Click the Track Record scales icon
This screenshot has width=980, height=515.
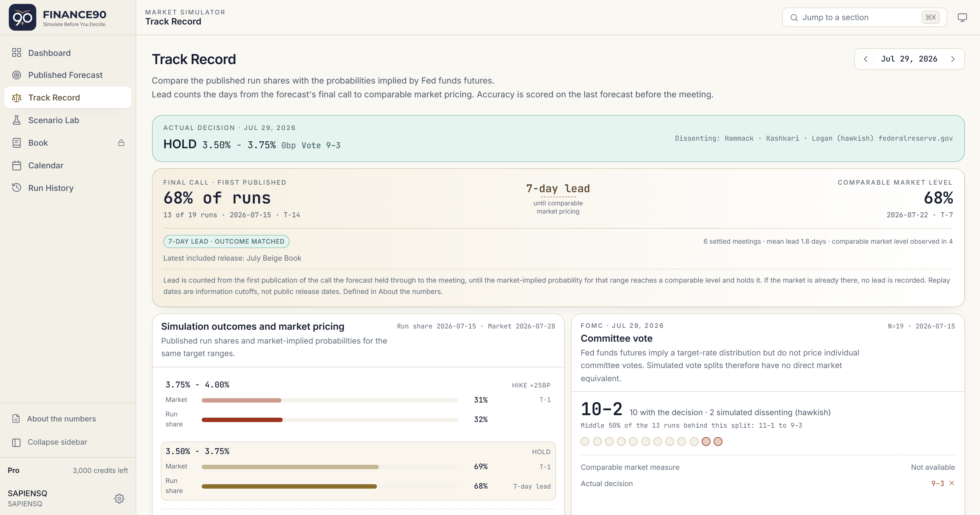(x=16, y=97)
